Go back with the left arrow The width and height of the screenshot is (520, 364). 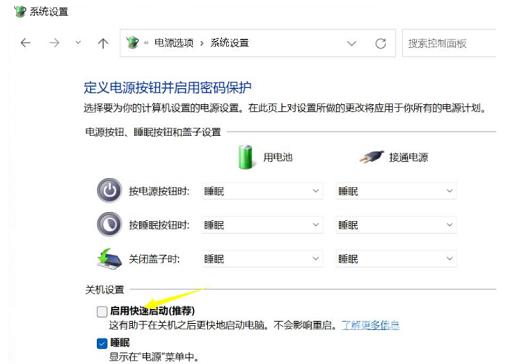pos(25,43)
